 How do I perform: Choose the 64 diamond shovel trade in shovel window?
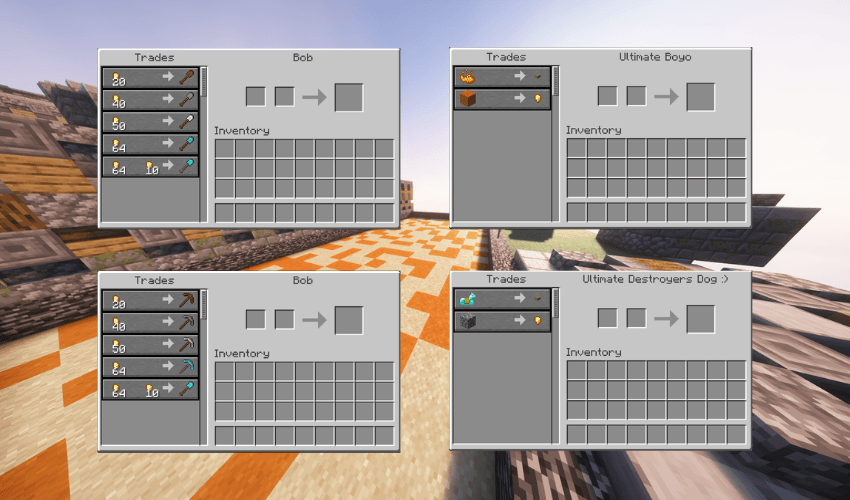pos(151,145)
